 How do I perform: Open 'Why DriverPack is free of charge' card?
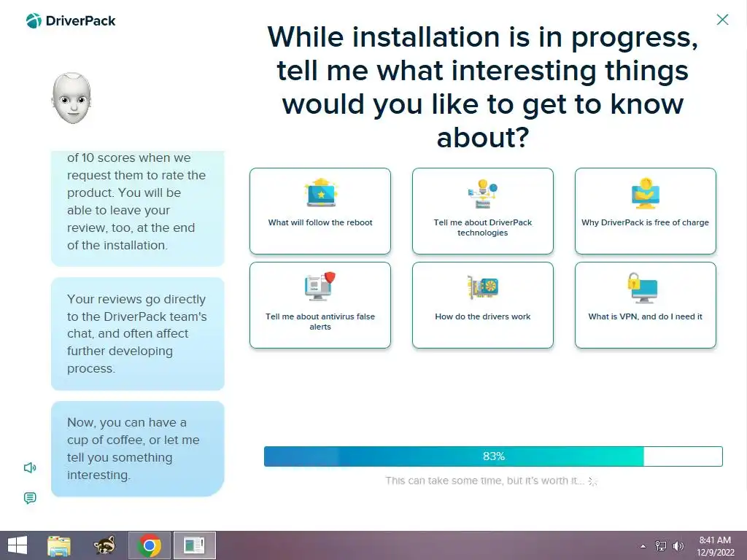645,211
